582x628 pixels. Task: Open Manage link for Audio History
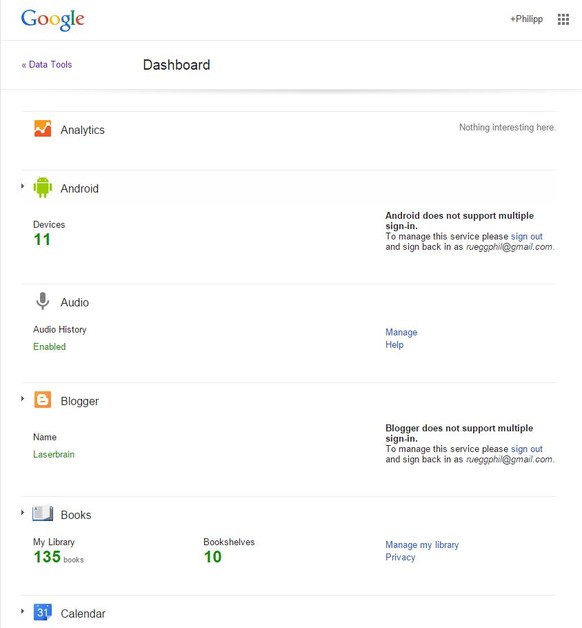(401, 332)
